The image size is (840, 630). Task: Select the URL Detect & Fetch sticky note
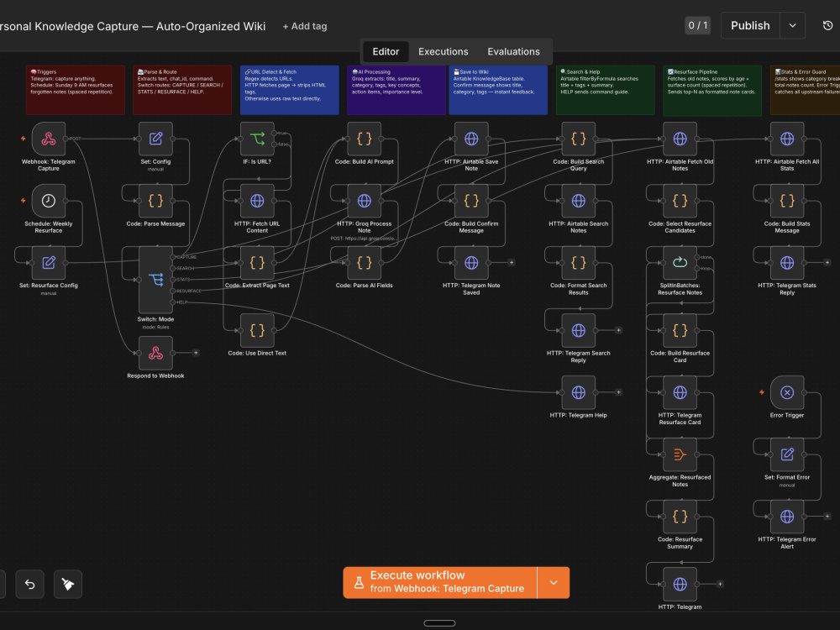click(290, 90)
